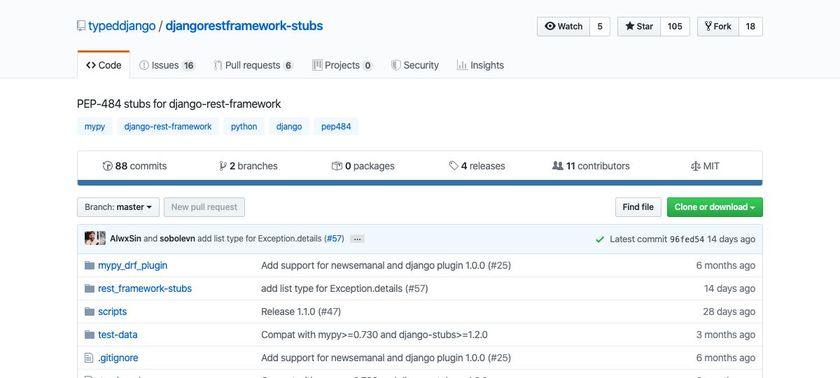
Task: Open the Branch: master dropdown
Action: pyautogui.click(x=118, y=207)
